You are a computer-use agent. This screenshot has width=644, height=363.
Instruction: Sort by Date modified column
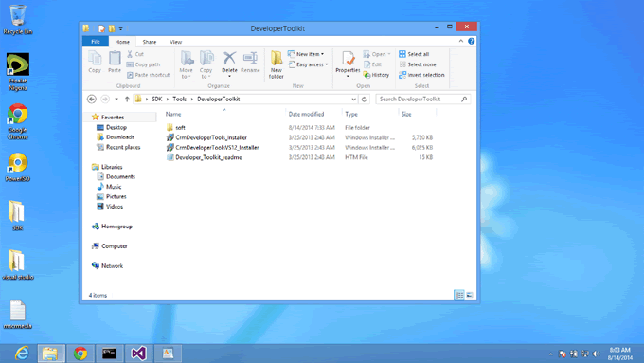pyautogui.click(x=306, y=115)
